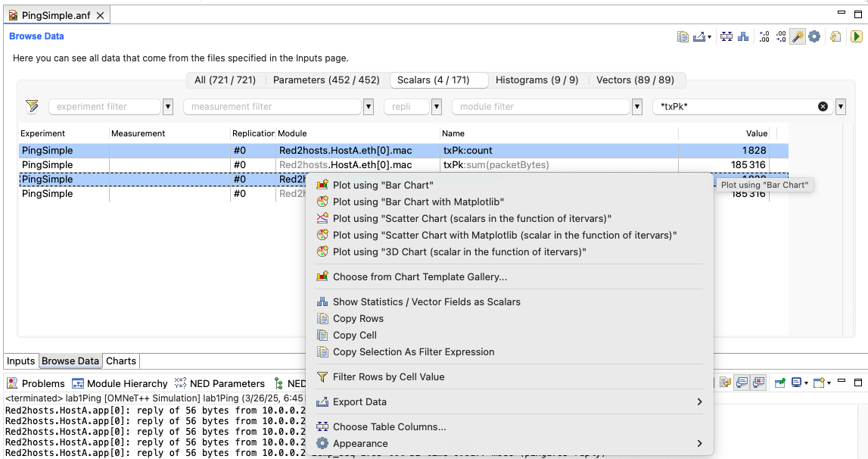Open the replication filter dropdown arrow
Screen dimensions: 868x459
point(436,107)
